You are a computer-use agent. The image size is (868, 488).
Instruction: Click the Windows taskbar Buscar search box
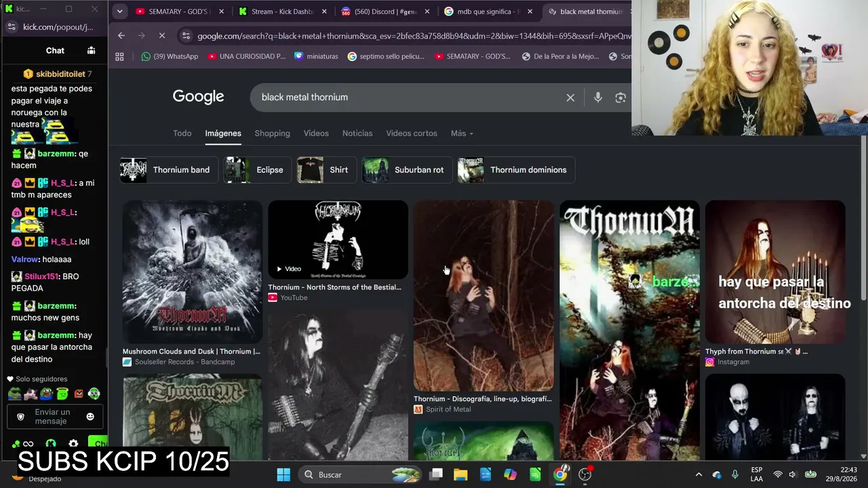[360, 474]
